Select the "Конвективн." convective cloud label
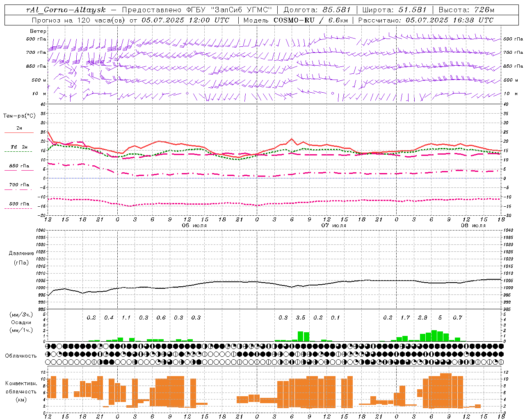This screenshot has height=420, width=525. [21, 383]
